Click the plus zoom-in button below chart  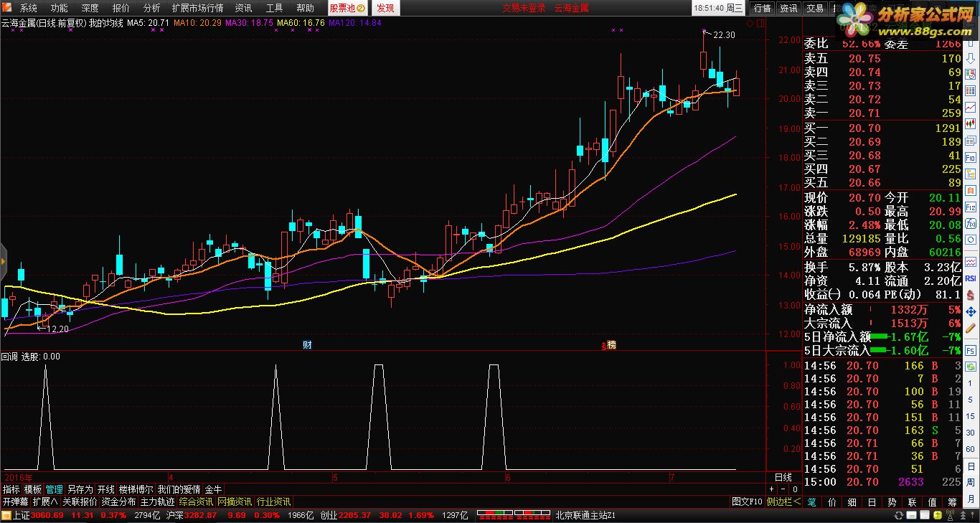click(x=771, y=489)
